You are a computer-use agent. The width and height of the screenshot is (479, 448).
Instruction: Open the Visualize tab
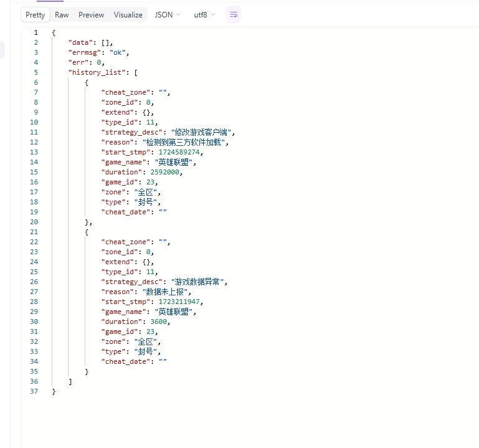click(x=128, y=15)
